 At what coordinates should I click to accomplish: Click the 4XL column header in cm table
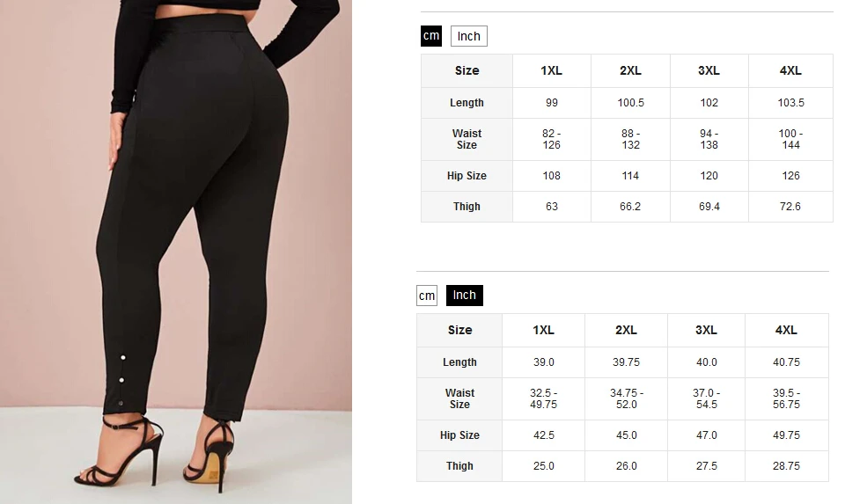point(790,71)
